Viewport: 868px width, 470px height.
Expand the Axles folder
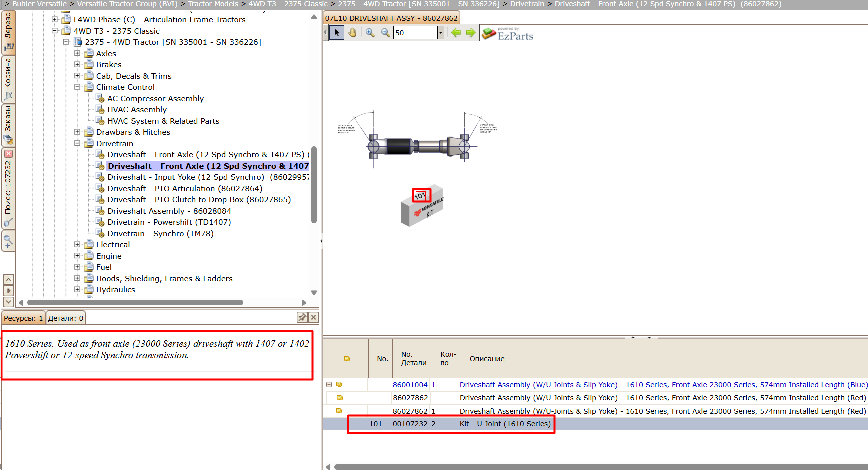[x=77, y=53]
